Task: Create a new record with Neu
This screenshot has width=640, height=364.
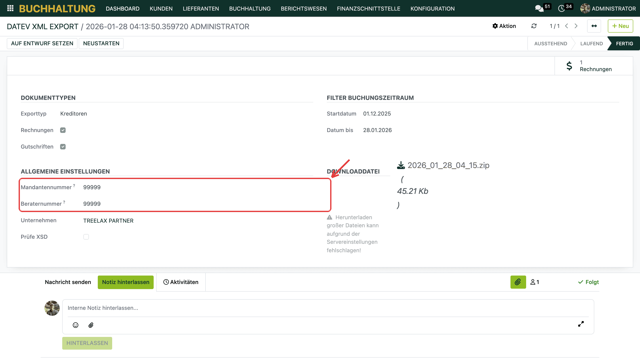Action: [620, 26]
